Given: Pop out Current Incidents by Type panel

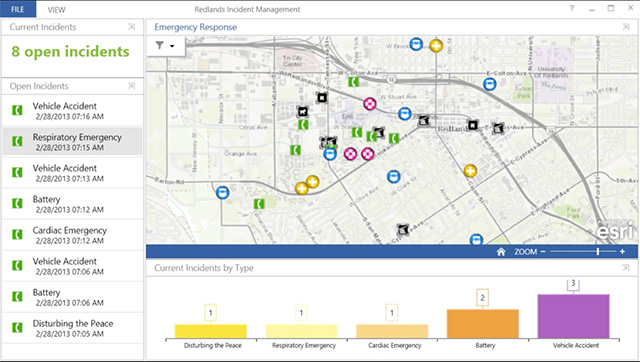Looking at the screenshot, I should (626, 268).
